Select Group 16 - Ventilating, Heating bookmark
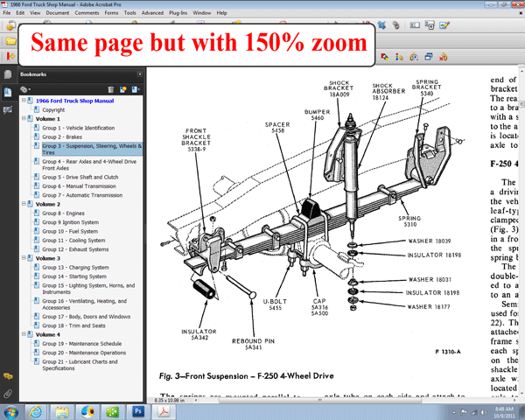The width and height of the screenshot is (525, 420). tap(84, 304)
